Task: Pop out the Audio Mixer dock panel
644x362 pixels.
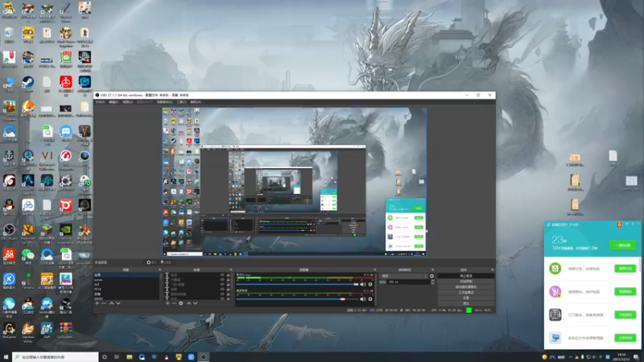Action: [374, 269]
